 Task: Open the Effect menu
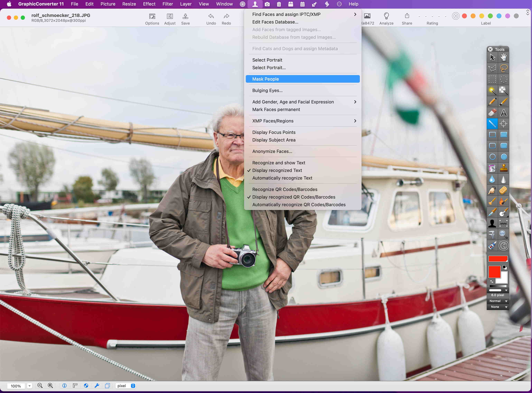click(149, 4)
